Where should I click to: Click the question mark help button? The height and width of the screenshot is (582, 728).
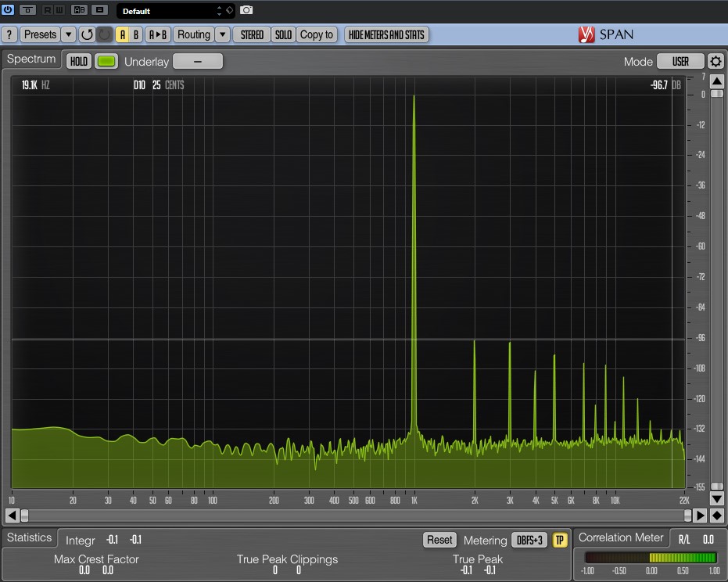click(9, 34)
